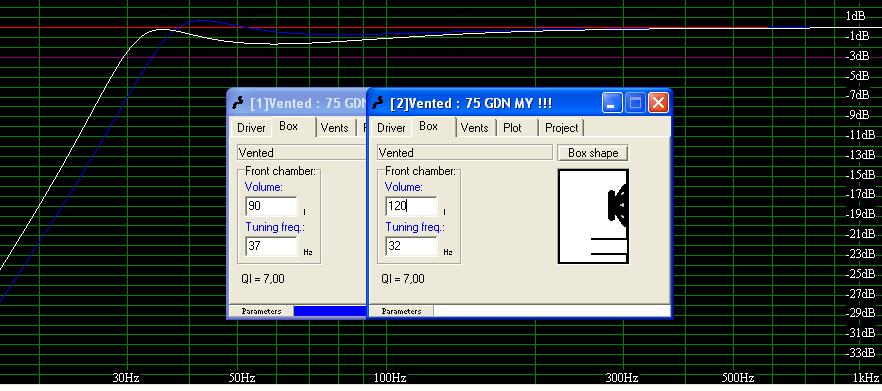Click the Parameters button in window [2]
Viewport: 882px width, 391px height.
point(401,311)
